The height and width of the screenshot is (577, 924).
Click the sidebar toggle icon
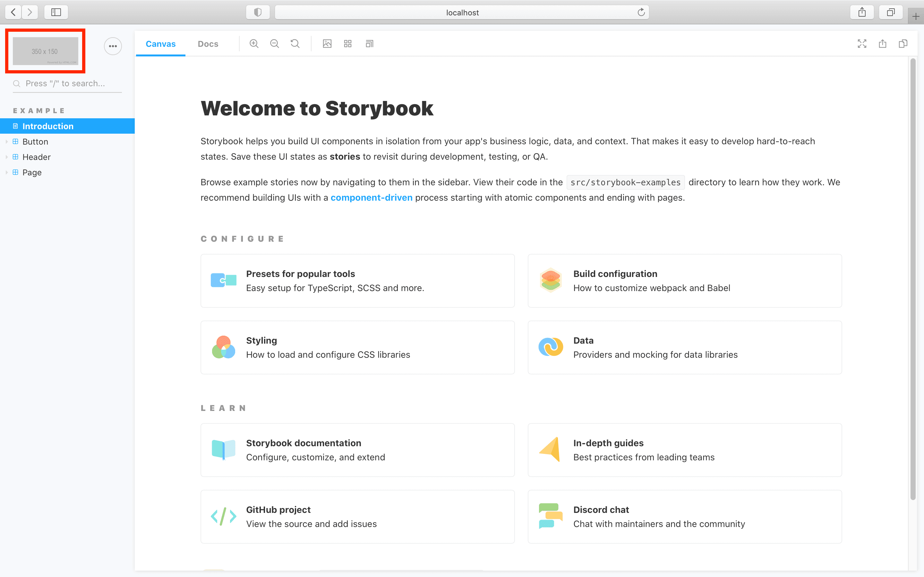56,12
